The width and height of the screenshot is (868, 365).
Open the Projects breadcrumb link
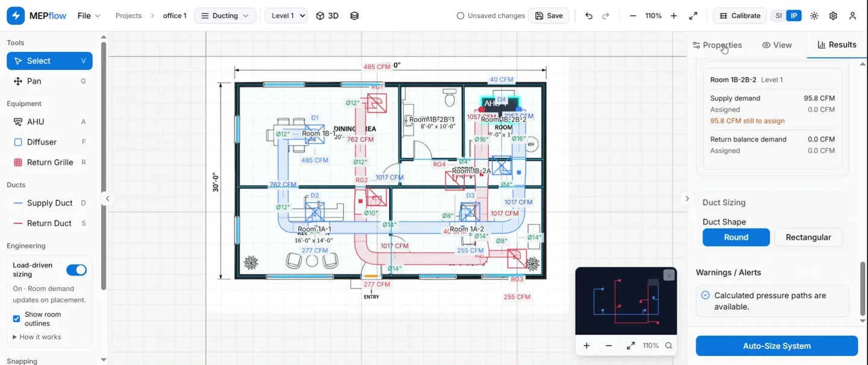128,16
